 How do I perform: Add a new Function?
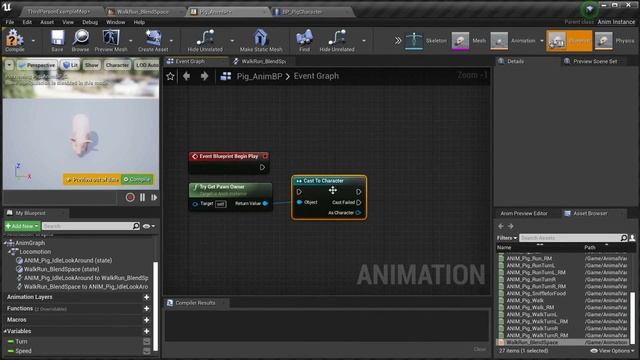click(147, 309)
